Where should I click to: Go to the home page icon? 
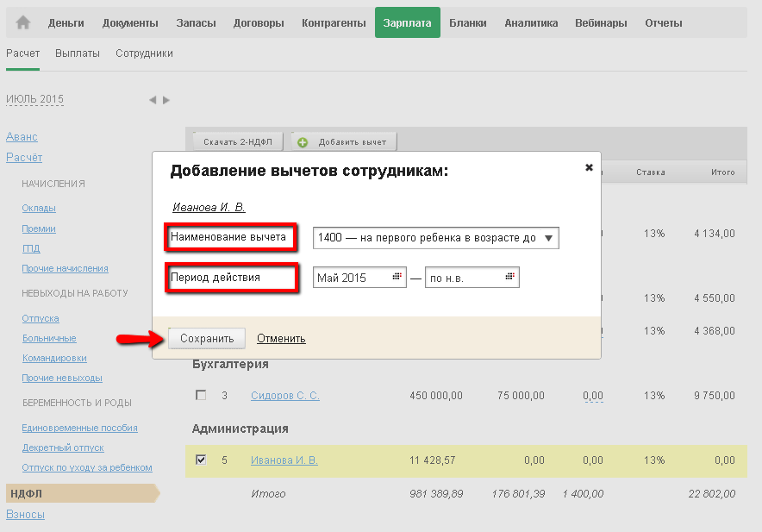22,23
